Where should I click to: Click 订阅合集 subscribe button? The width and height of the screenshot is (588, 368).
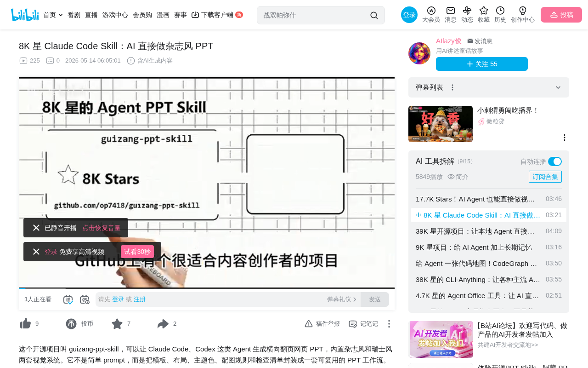[545, 177]
